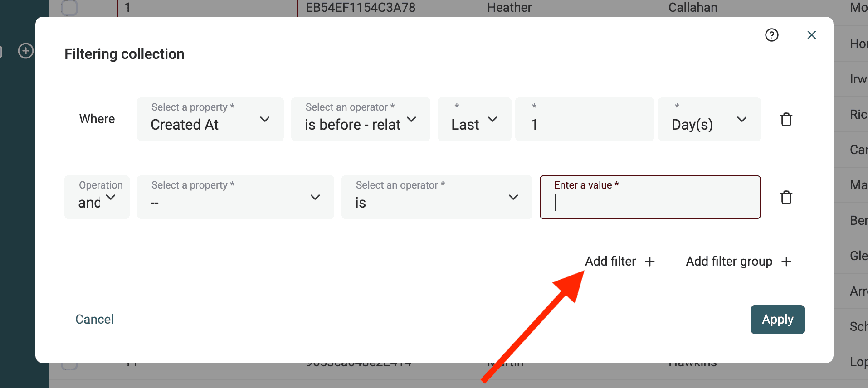The width and height of the screenshot is (868, 388).
Task: Open the empty Select a property dropdown
Action: (x=235, y=197)
